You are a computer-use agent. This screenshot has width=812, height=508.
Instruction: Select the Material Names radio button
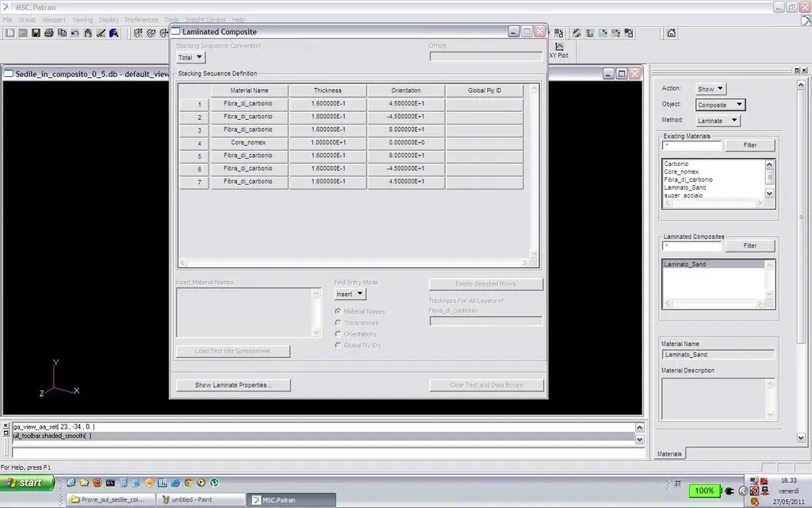pyautogui.click(x=338, y=311)
